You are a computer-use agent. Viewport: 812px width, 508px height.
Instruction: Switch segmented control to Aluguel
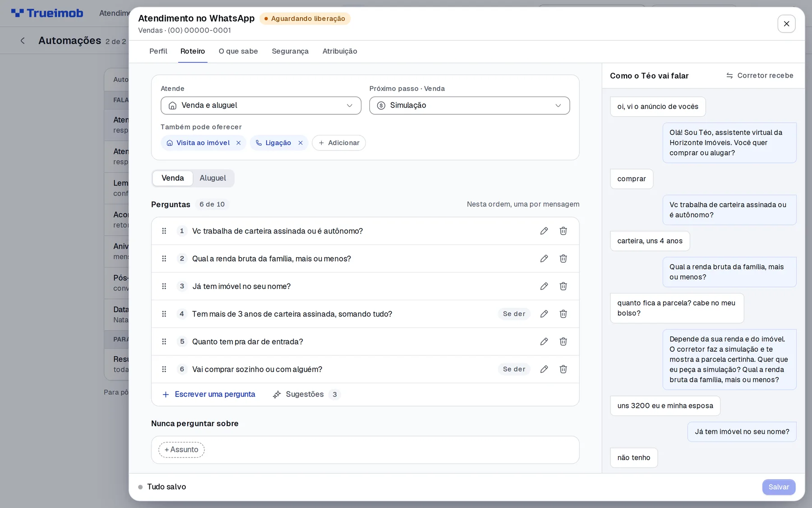(213, 178)
